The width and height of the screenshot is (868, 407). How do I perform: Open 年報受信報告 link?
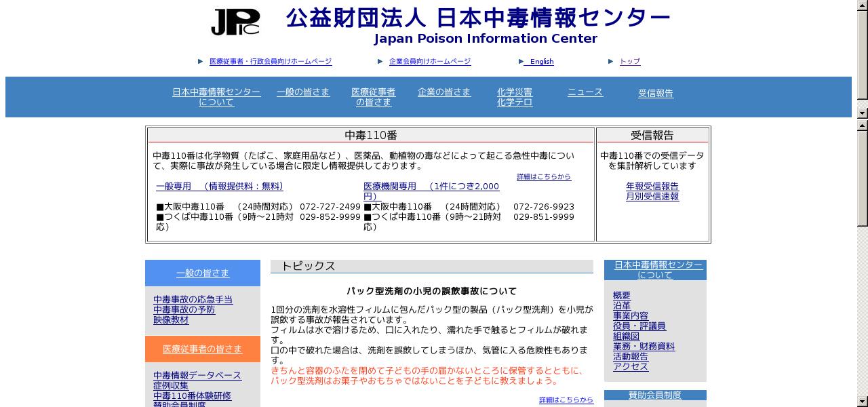point(652,187)
